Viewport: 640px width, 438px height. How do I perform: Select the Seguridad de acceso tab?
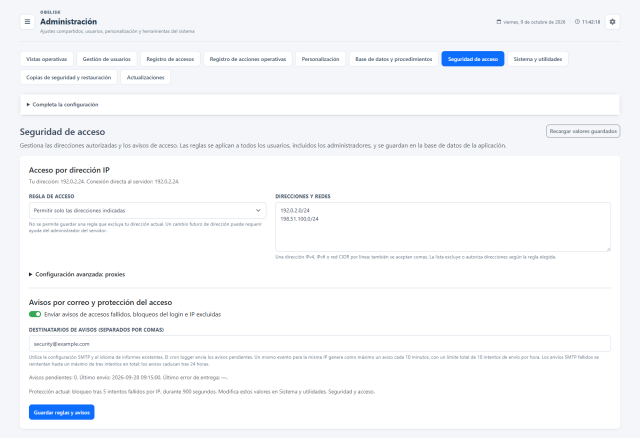[473, 59]
